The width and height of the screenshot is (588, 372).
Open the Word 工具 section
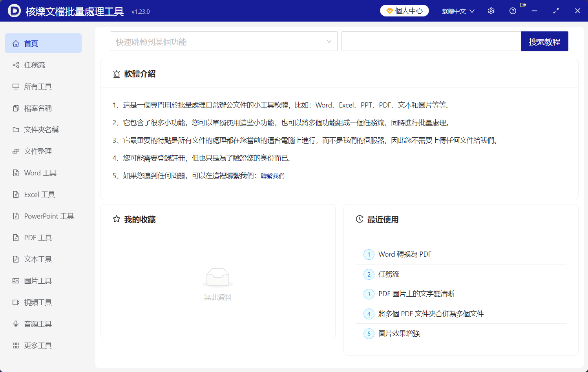point(43,173)
